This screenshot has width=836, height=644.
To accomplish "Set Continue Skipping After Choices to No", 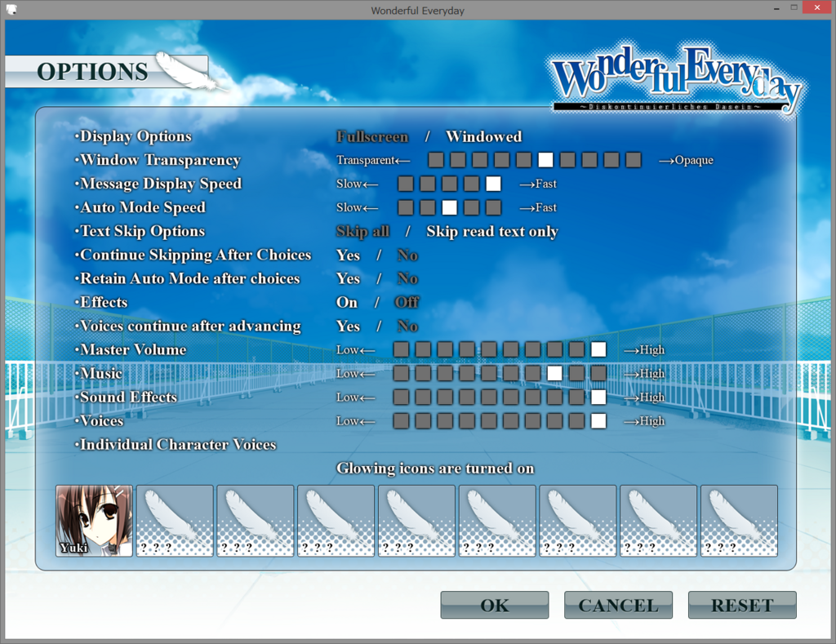I will point(407,255).
